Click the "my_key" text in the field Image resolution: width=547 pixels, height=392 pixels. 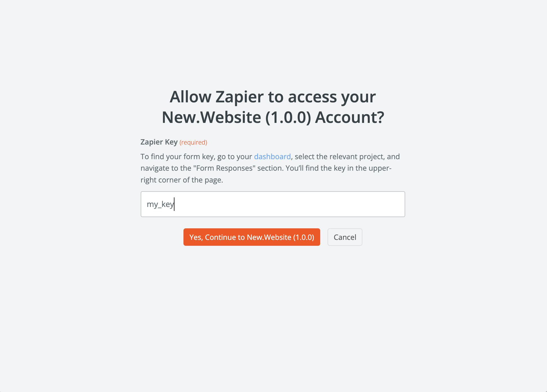pos(160,204)
